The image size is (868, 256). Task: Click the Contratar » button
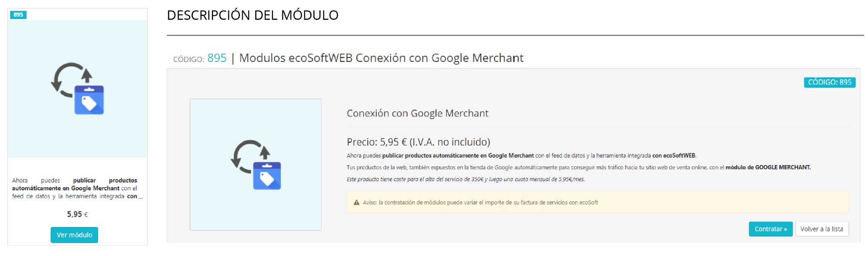coord(770,229)
